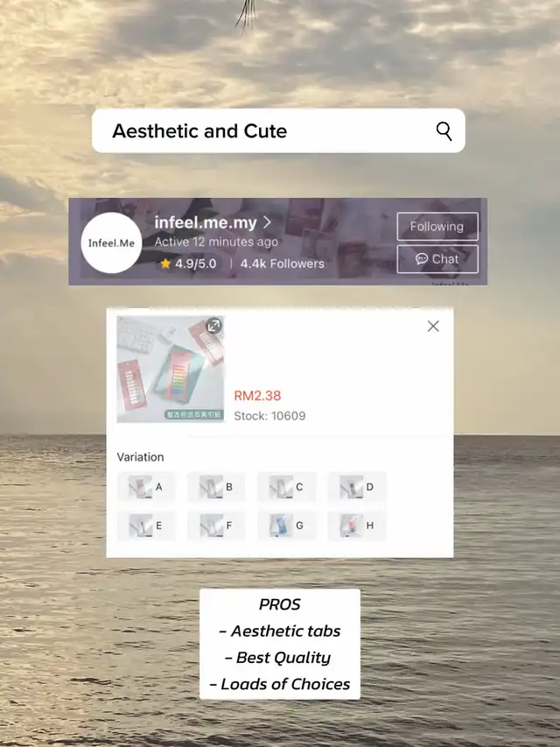Click the Infeel.Me round shop logo
The image size is (560, 747).
pos(111,243)
